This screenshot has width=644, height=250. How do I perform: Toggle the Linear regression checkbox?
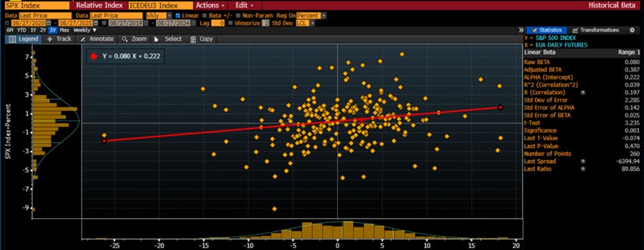pyautogui.click(x=178, y=16)
